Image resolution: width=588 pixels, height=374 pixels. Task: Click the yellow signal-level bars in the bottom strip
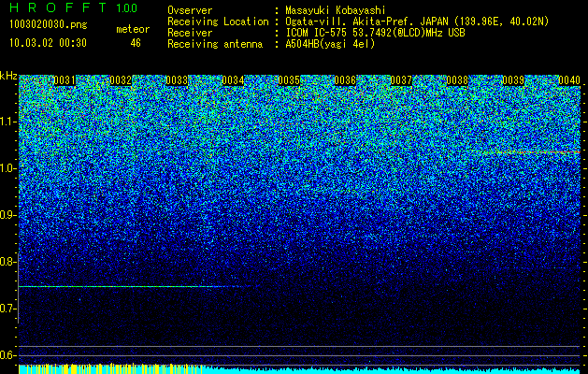click(110, 369)
